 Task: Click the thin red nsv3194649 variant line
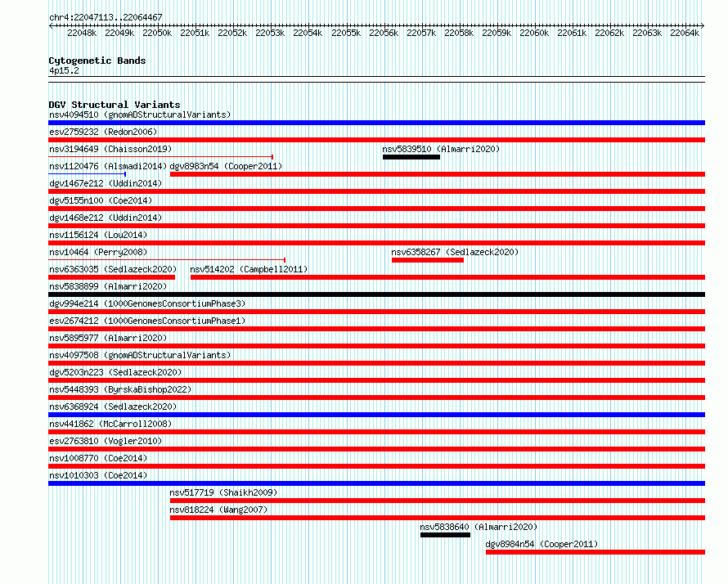(160, 157)
